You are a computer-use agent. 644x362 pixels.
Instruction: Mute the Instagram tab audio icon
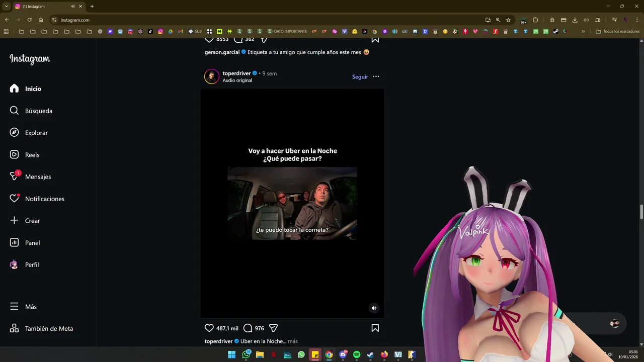(x=72, y=7)
